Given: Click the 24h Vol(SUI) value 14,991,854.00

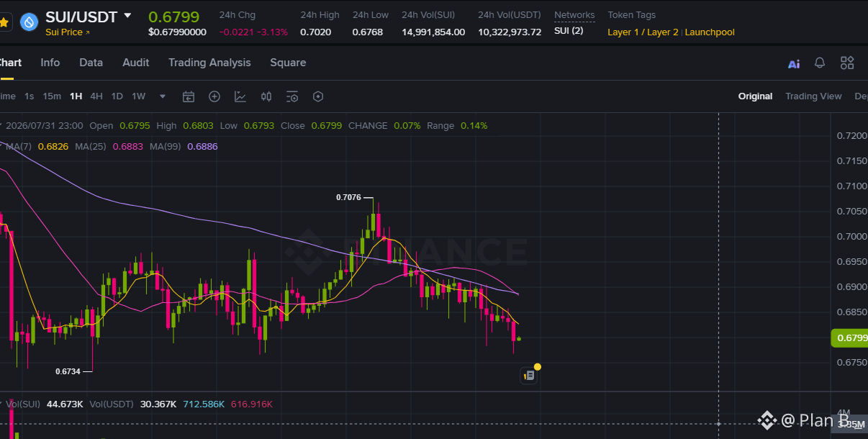Looking at the screenshot, I should click(433, 32).
